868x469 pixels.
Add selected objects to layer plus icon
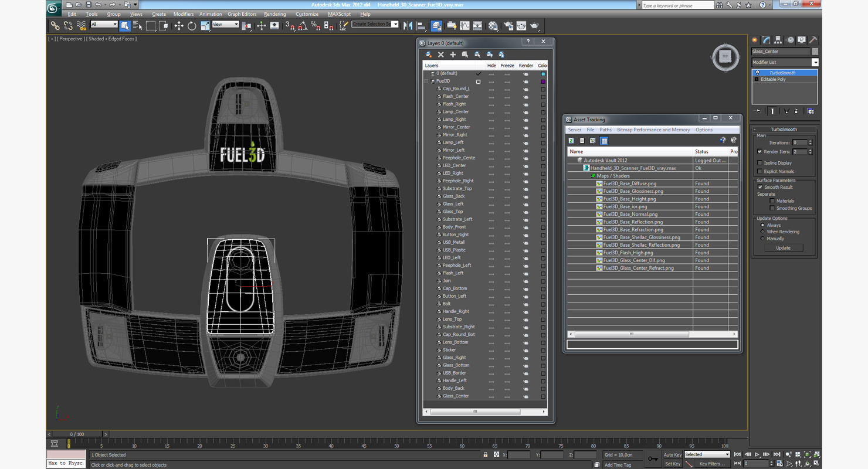pos(453,55)
